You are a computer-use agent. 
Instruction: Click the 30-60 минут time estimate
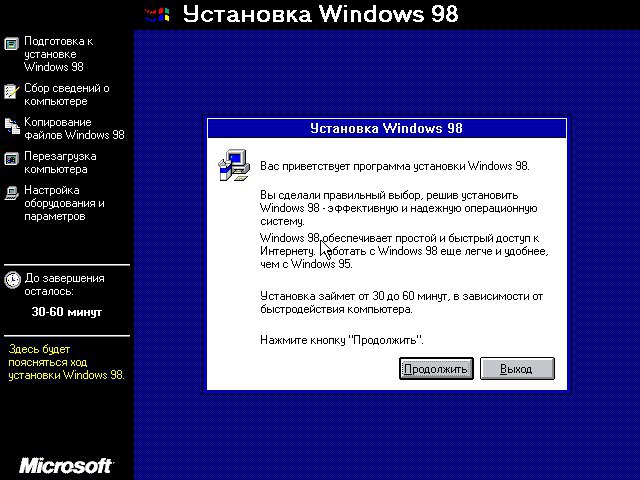coord(67,312)
